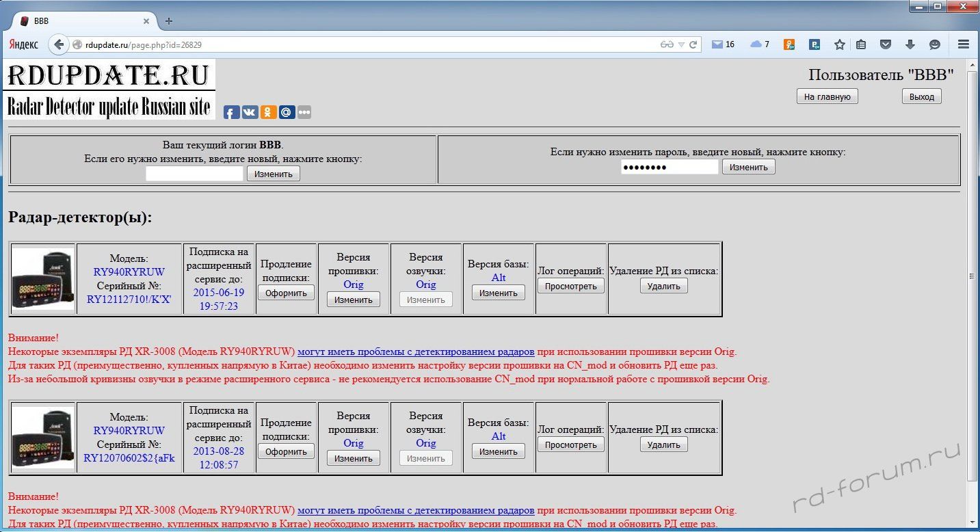Open first radar detection problems link
The height and width of the screenshot is (532, 980).
(416, 351)
